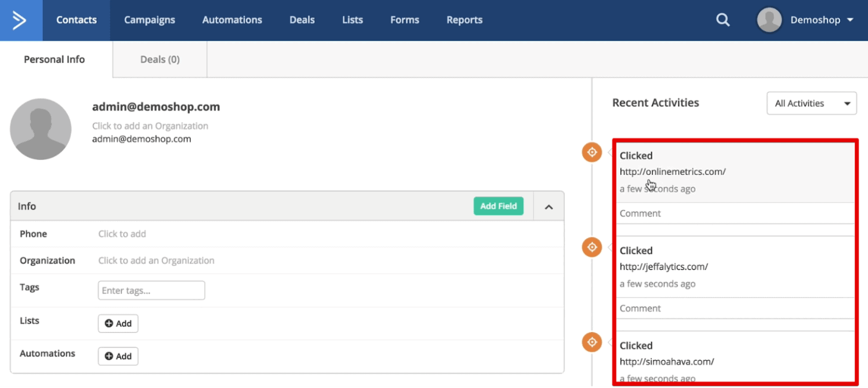Collapse the Info panel

[548, 206]
